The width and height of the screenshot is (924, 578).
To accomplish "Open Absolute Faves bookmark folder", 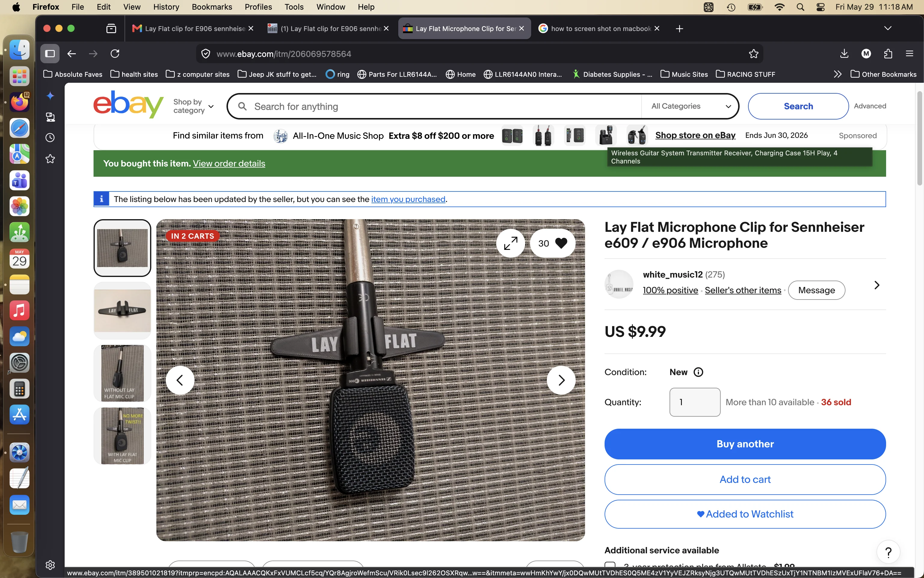I will click(x=73, y=74).
